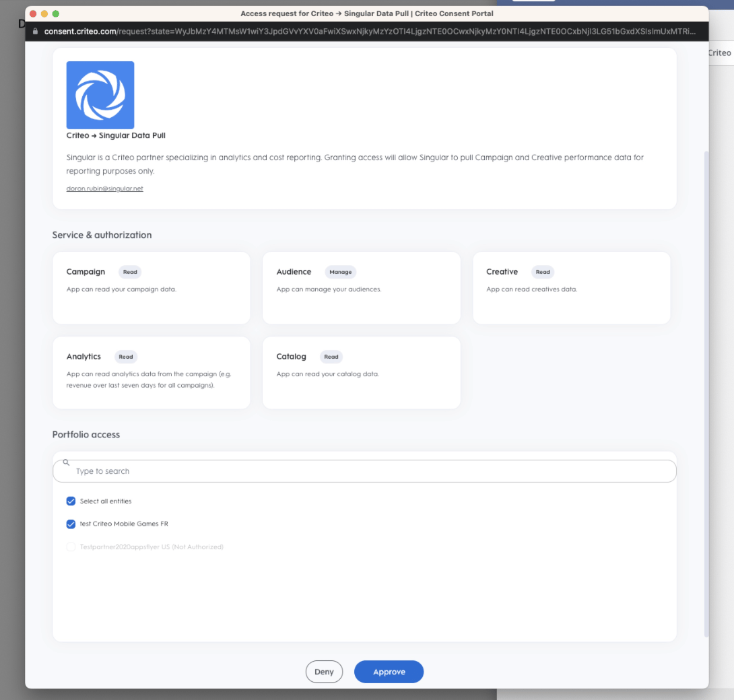
Task: Click the lock icon in the address bar
Action: tap(35, 32)
